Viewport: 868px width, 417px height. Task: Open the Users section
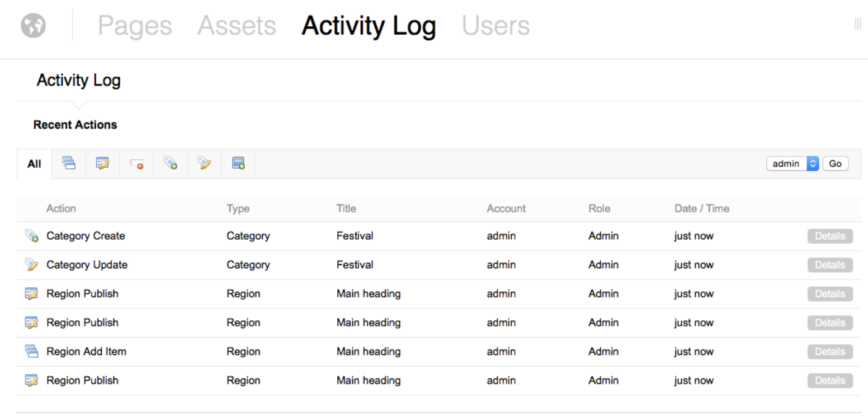click(496, 26)
